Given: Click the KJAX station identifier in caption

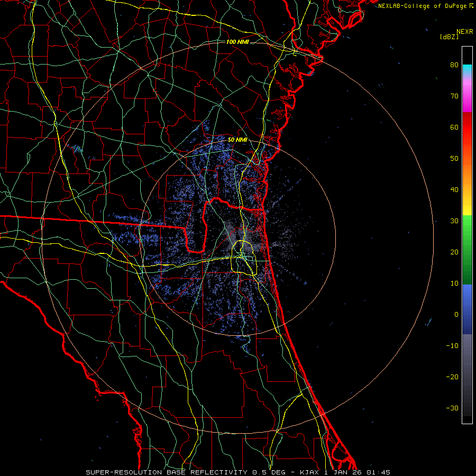Looking at the screenshot, I should pyautogui.click(x=310, y=472).
